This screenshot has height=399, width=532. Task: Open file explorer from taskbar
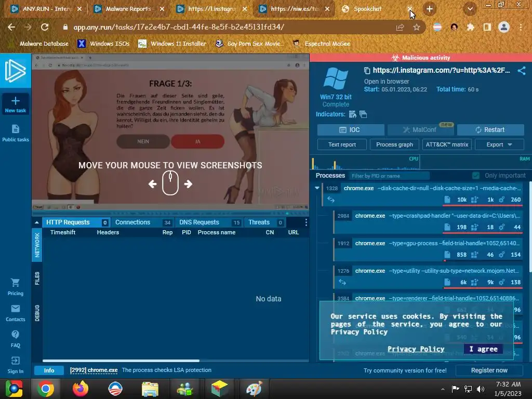click(x=150, y=389)
